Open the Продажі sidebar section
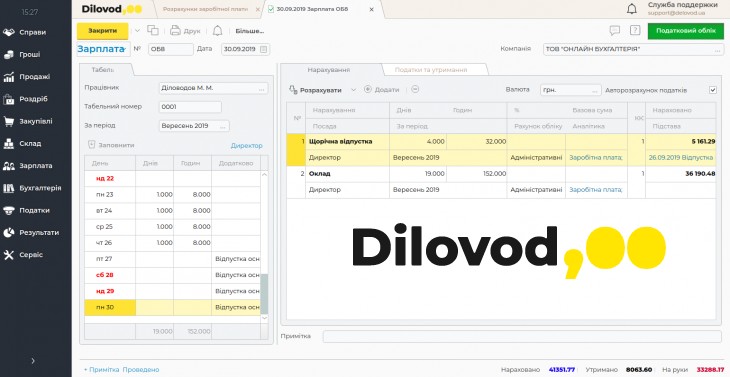Image resolution: width=730 pixels, height=377 pixels. pos(27,77)
